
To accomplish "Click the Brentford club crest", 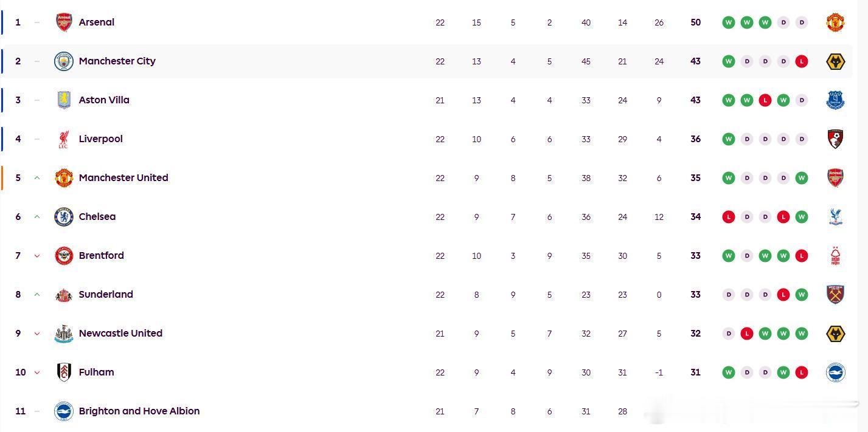I will [x=64, y=256].
